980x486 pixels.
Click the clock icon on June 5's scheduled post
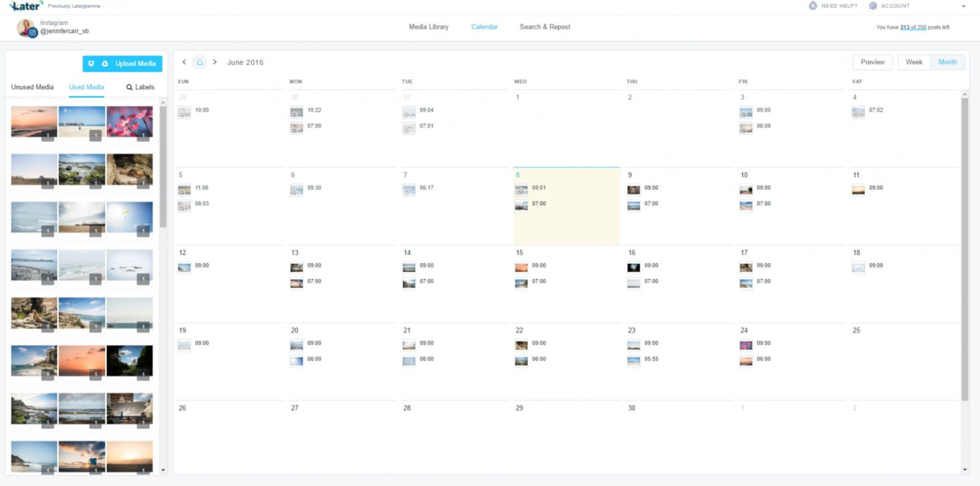click(x=183, y=192)
